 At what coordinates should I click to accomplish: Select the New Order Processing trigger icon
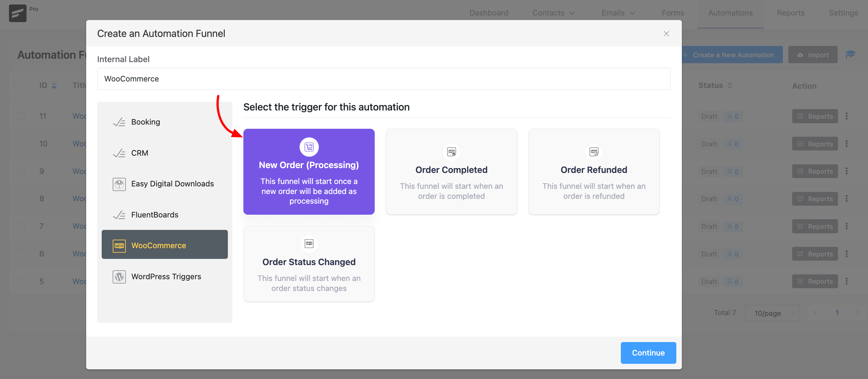[308, 146]
